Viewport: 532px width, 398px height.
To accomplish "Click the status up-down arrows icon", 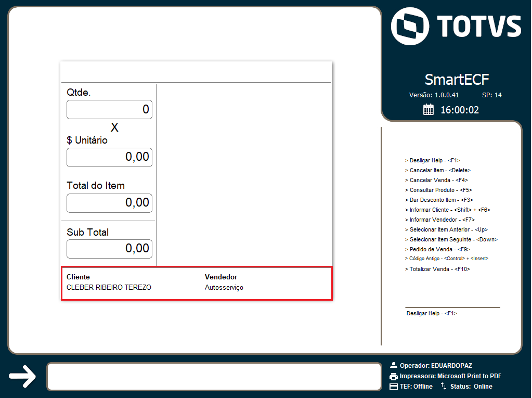I will (444, 386).
